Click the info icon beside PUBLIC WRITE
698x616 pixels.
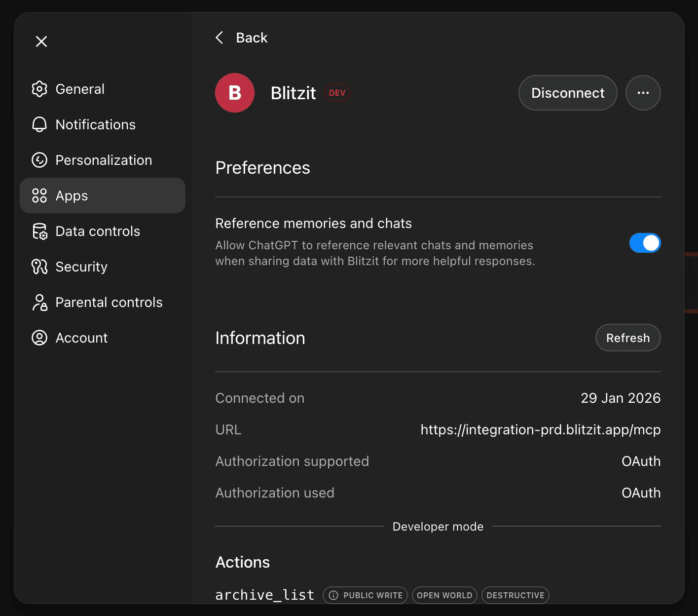click(333, 595)
